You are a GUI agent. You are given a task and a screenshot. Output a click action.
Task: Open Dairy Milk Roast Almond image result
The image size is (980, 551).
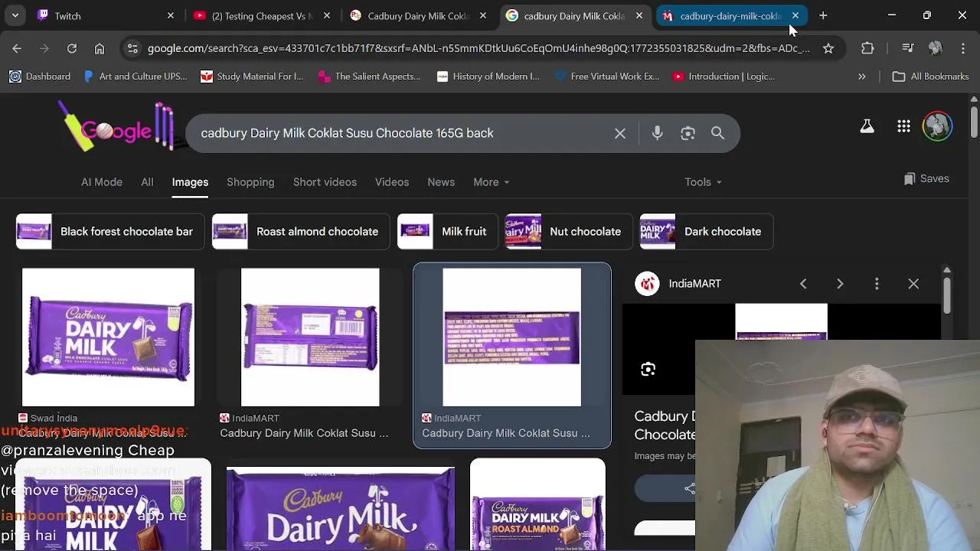(x=537, y=505)
